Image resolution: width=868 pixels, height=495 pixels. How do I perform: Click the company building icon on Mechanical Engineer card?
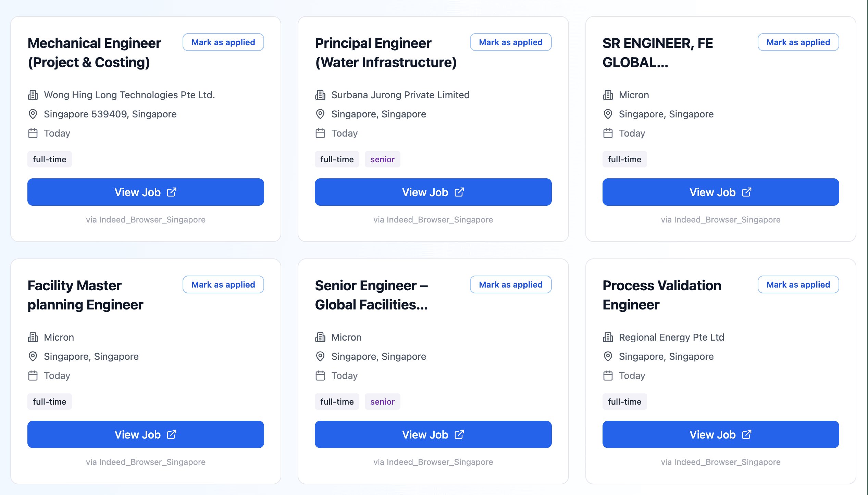(33, 95)
